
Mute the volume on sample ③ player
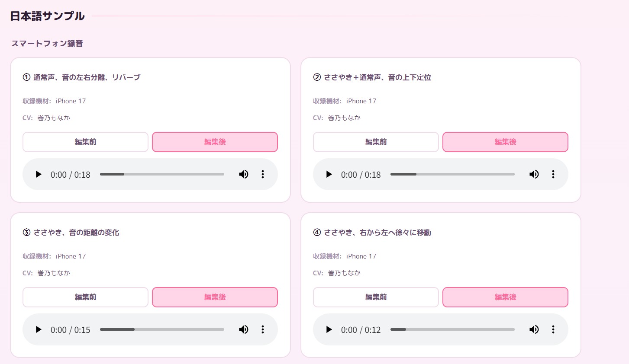pyautogui.click(x=244, y=329)
